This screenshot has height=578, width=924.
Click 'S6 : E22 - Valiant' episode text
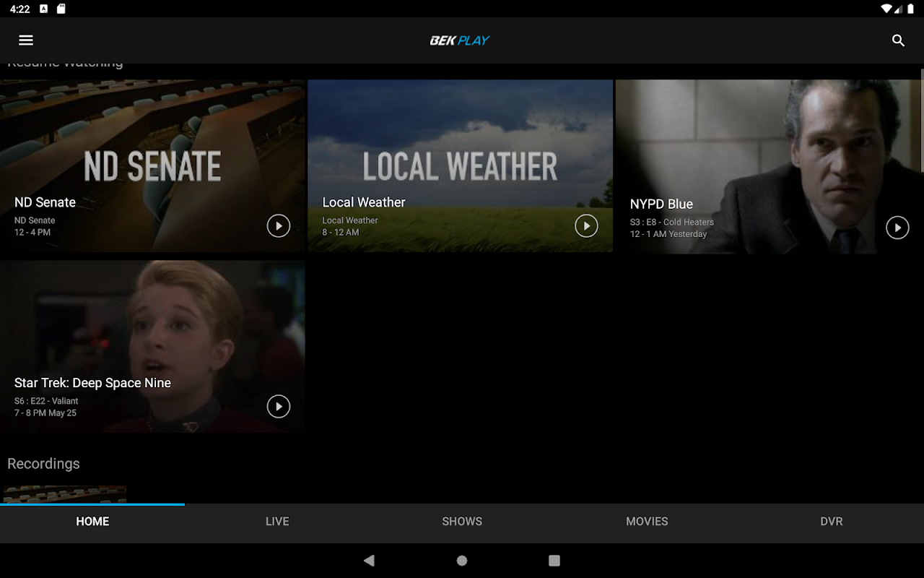(46, 401)
